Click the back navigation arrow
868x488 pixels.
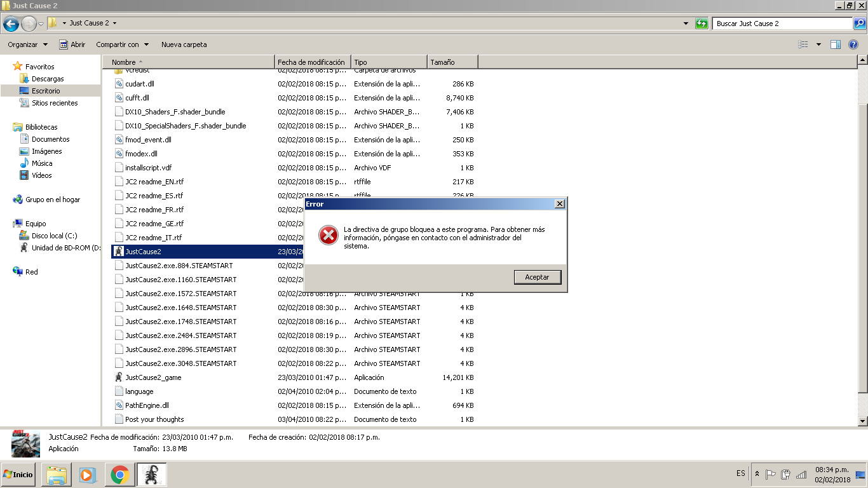(x=11, y=24)
